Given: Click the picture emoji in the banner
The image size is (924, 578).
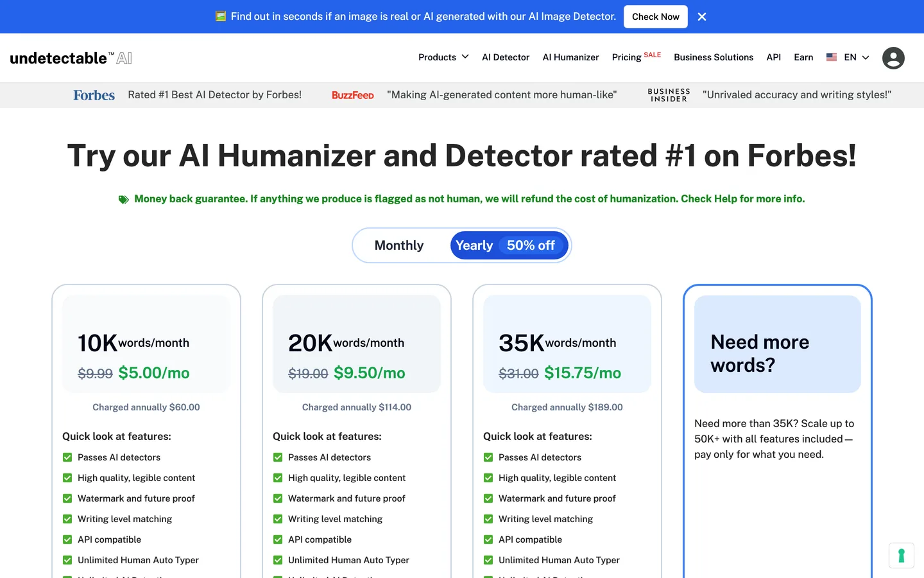Looking at the screenshot, I should 221,16.
